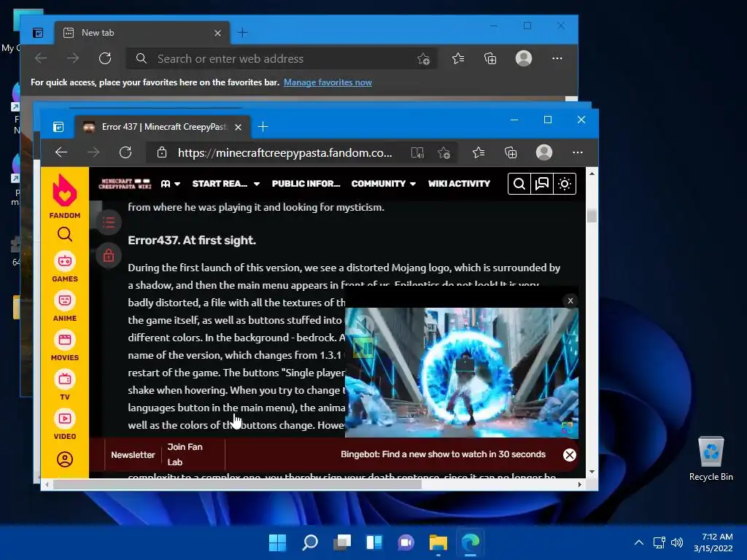Open Favorites list in front Edge window
Screen dimensions: 747x560
pyautogui.click(x=479, y=152)
